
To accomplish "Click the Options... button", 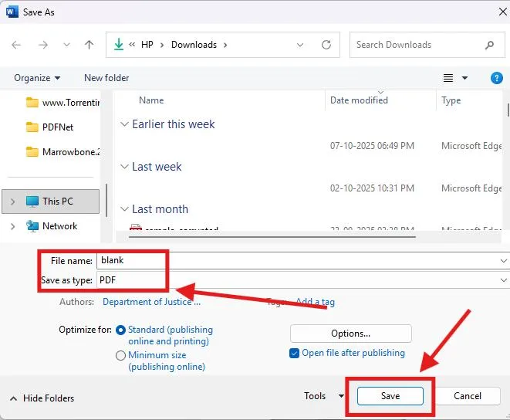I will (350, 334).
